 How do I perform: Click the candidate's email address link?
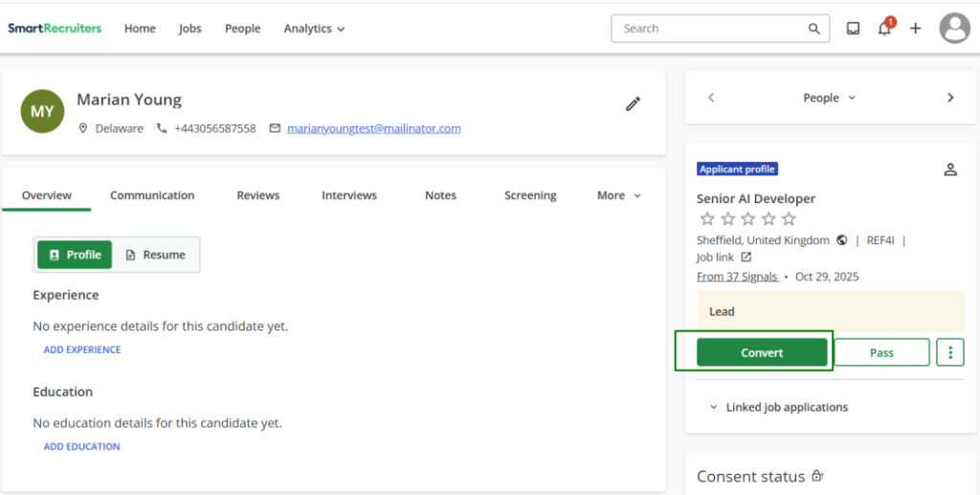[x=374, y=128]
